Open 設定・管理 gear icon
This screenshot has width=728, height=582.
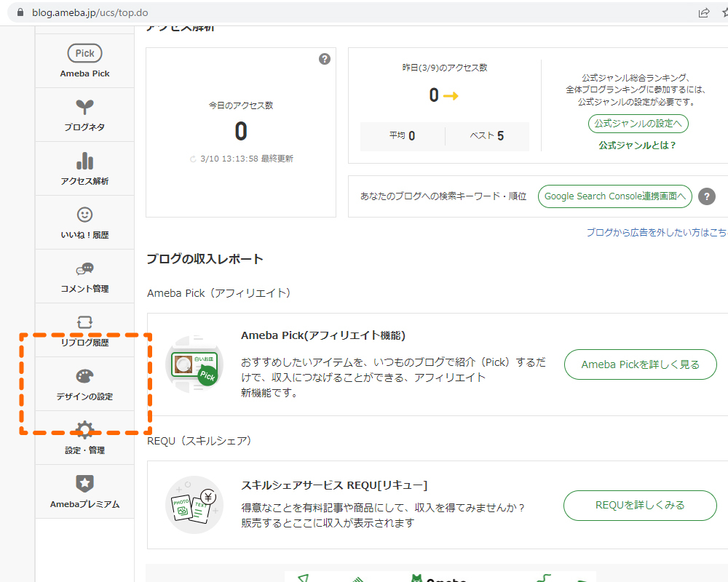point(84,430)
